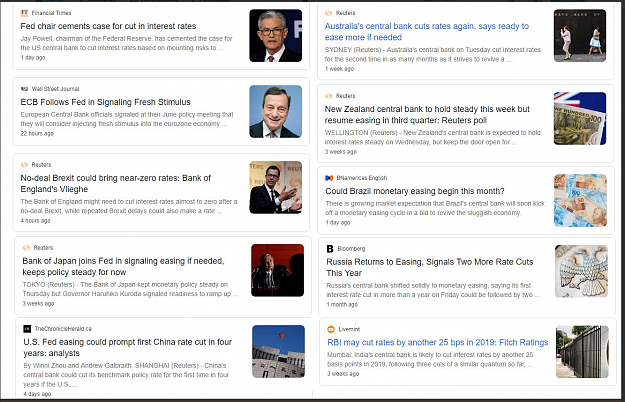Click 'TOKYO (Reuters)' article snippet
The image size is (625, 402).
click(130, 289)
